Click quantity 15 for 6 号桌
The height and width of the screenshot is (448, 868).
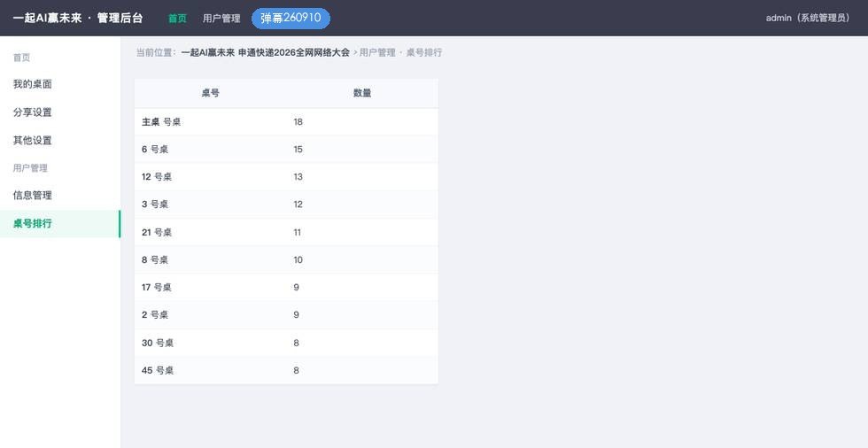point(298,150)
